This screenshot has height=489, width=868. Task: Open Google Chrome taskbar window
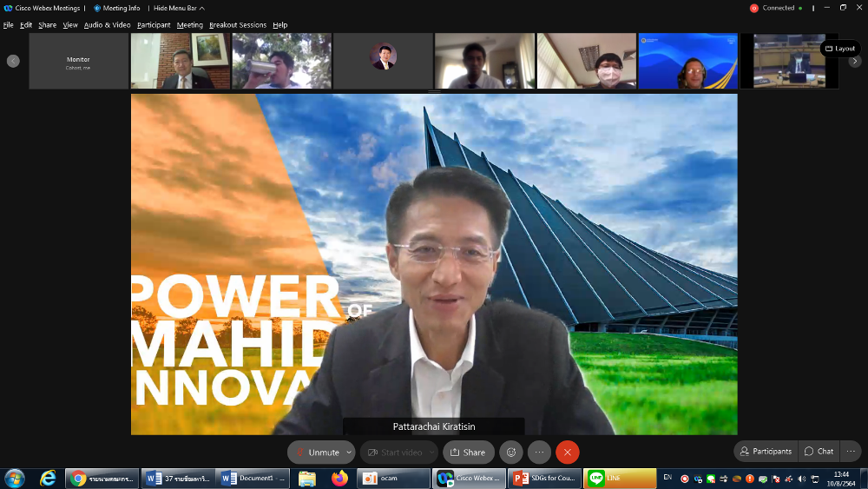102,479
